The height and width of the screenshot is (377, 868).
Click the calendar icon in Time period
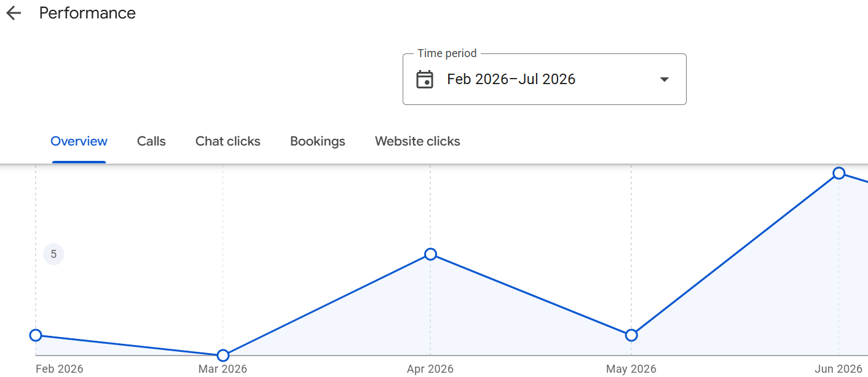pyautogui.click(x=425, y=79)
